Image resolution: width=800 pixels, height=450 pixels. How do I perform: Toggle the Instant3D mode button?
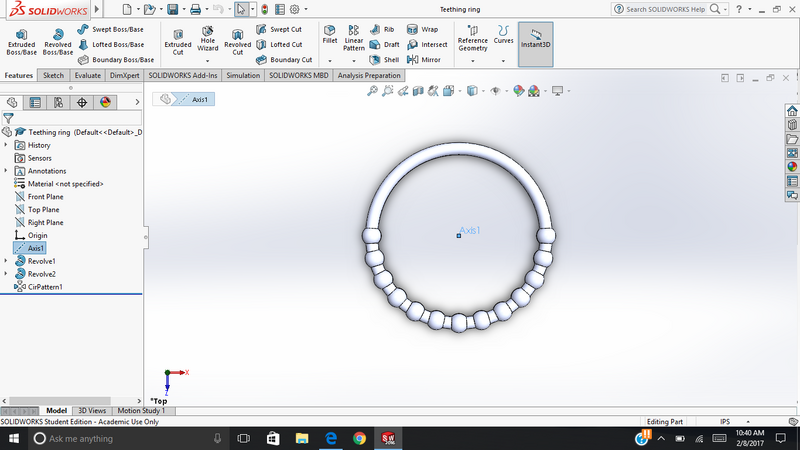[x=535, y=40]
